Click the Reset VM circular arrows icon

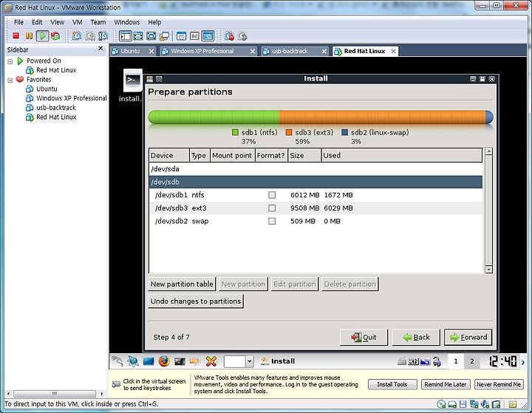[55, 35]
